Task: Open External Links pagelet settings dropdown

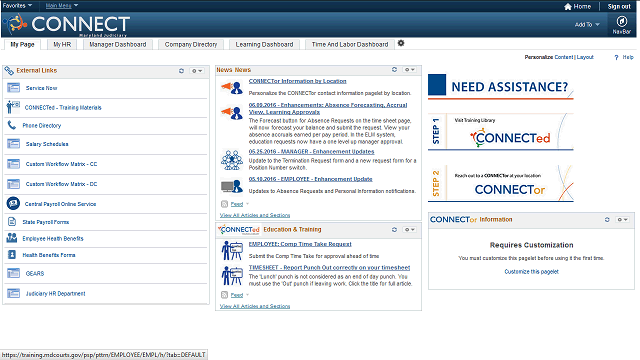Action: pos(197,71)
